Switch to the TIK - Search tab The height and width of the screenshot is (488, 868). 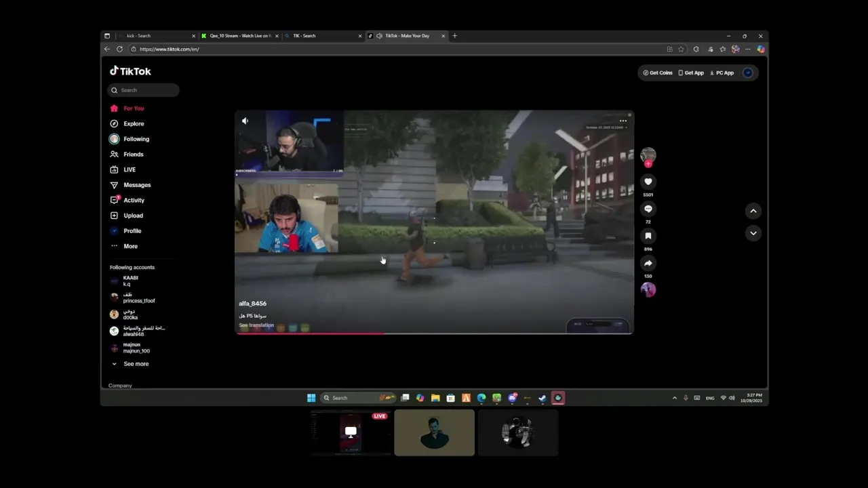point(323,36)
